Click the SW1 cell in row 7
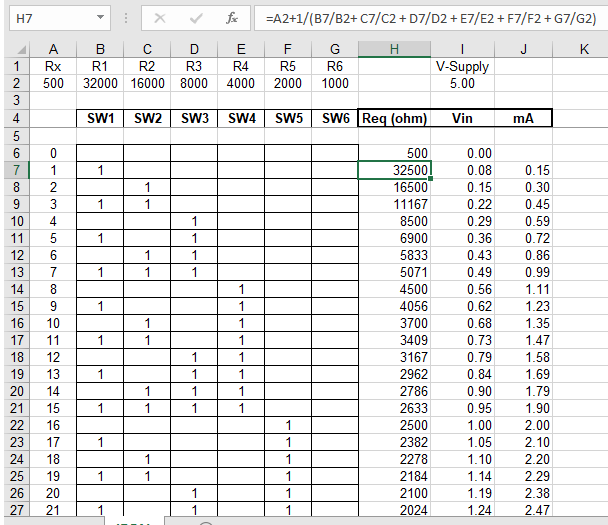 tap(100, 170)
